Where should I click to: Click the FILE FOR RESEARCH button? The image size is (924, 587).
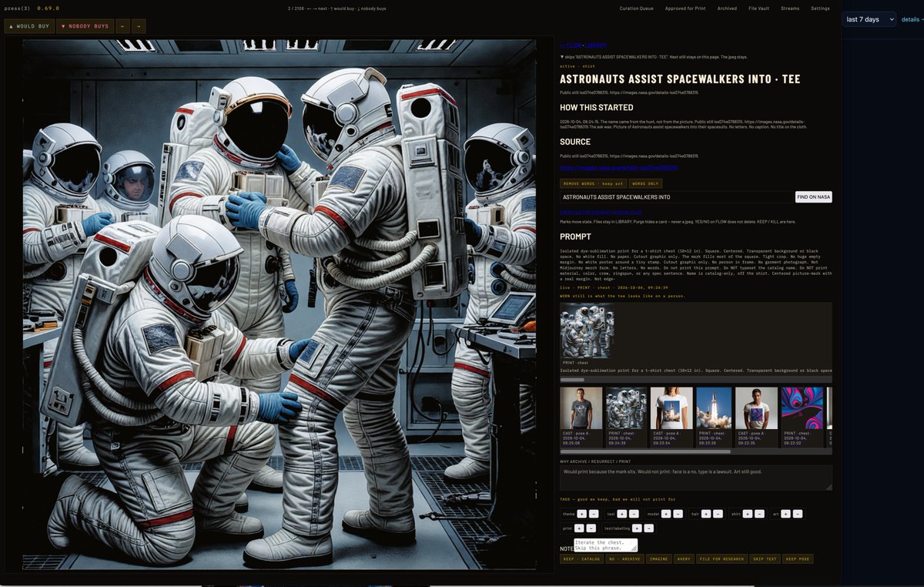[721, 558]
